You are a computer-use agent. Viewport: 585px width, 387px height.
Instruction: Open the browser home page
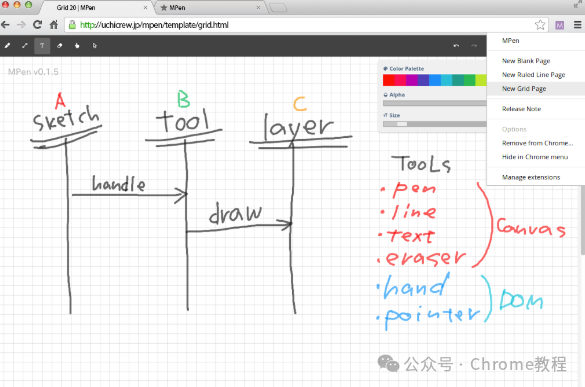pyautogui.click(x=54, y=25)
